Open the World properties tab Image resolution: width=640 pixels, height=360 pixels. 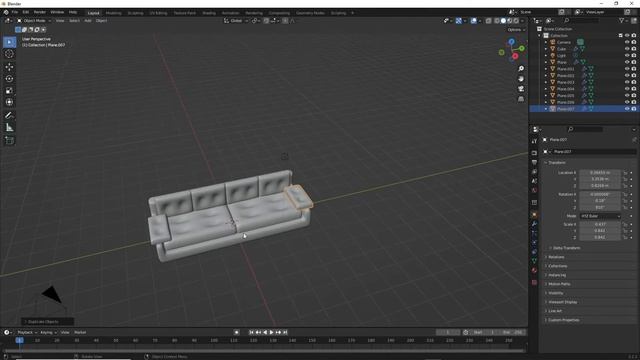point(534,190)
